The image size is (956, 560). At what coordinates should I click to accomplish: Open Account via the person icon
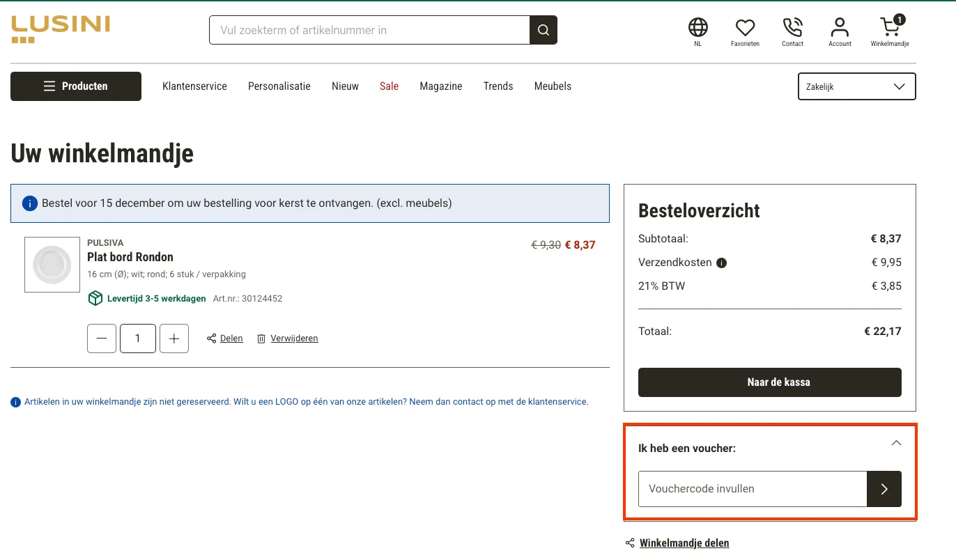[x=840, y=26]
